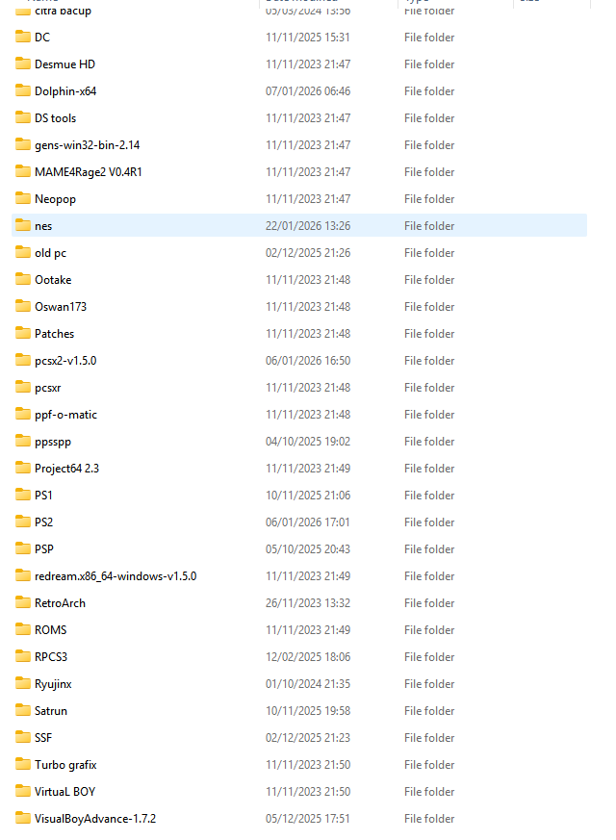This screenshot has width=616, height=840.
Task: Select the DC folder icon
Action: tap(23, 37)
